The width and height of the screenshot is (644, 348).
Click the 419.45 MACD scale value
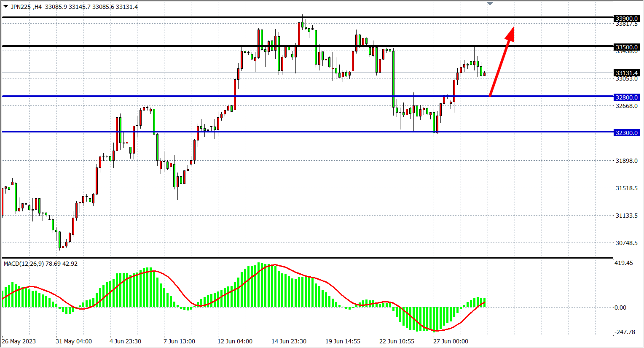pyautogui.click(x=624, y=263)
